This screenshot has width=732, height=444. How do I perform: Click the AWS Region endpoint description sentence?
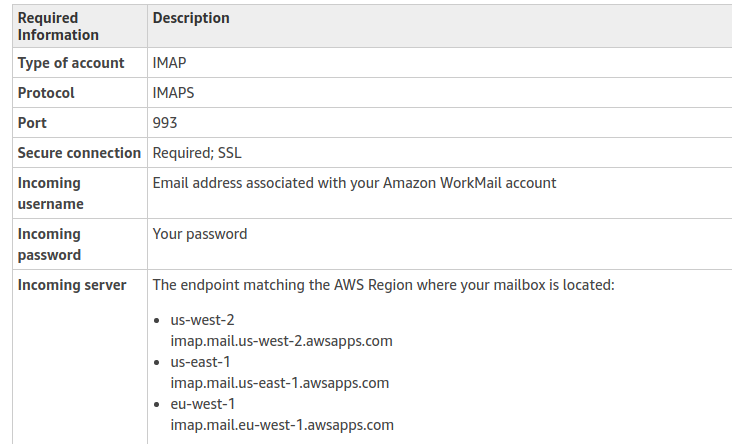(383, 285)
